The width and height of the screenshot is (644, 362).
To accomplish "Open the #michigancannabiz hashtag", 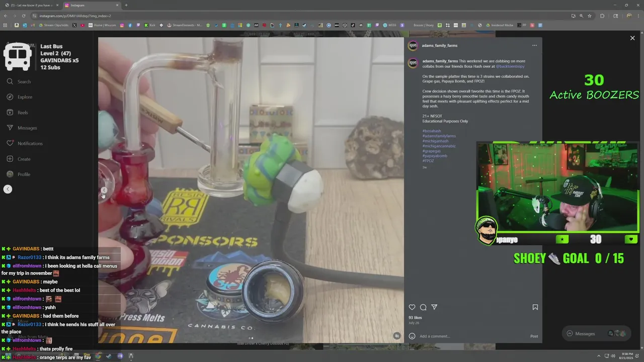I will click(439, 146).
